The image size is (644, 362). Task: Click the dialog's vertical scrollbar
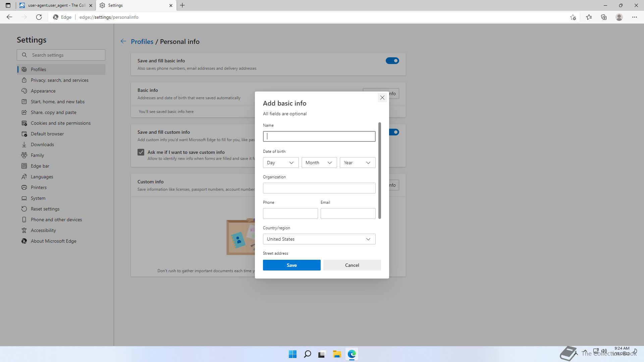click(380, 171)
